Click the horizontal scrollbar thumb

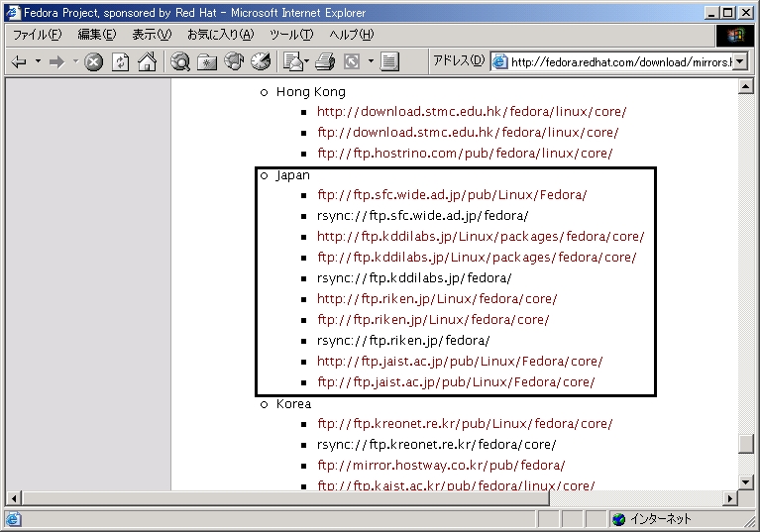point(286,498)
